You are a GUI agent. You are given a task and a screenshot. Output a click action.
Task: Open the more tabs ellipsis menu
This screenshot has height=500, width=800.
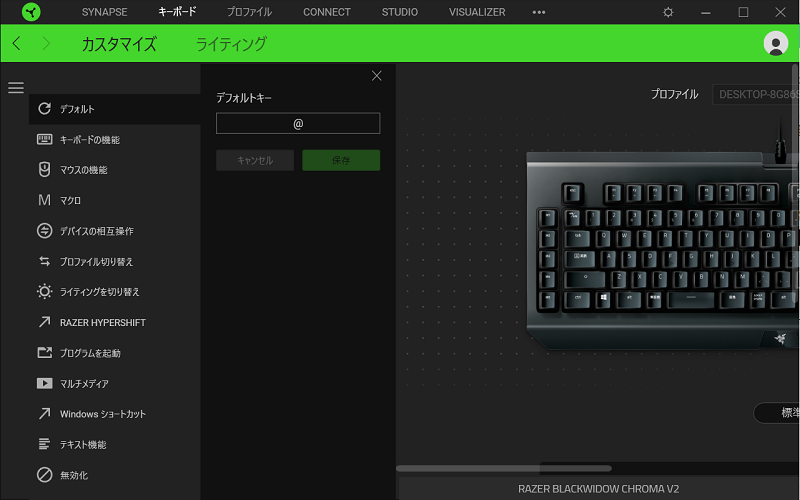(539, 12)
